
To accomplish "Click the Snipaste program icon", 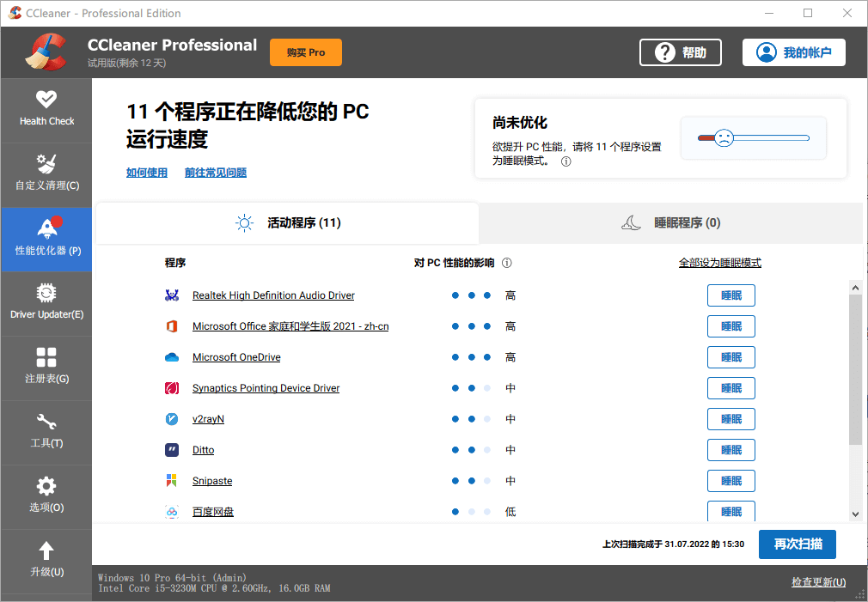I will [172, 481].
